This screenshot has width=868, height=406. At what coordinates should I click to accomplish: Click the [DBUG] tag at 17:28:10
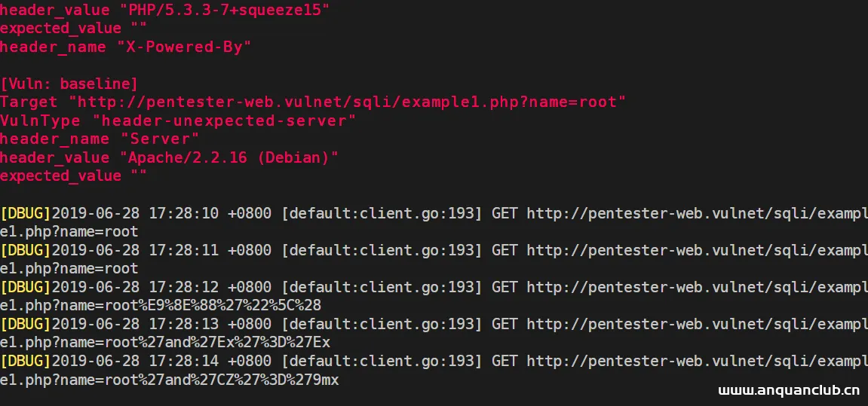(25, 213)
